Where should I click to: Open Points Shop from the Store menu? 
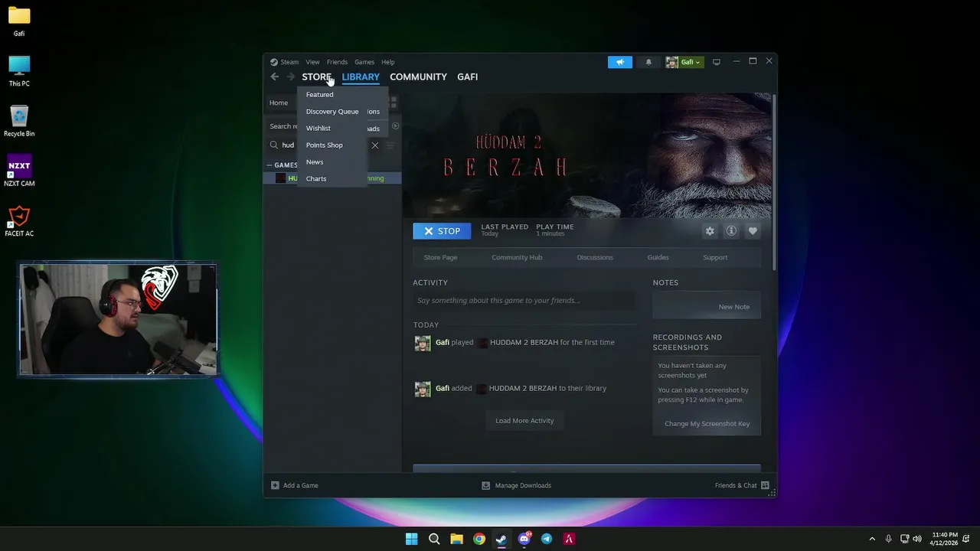pos(324,145)
